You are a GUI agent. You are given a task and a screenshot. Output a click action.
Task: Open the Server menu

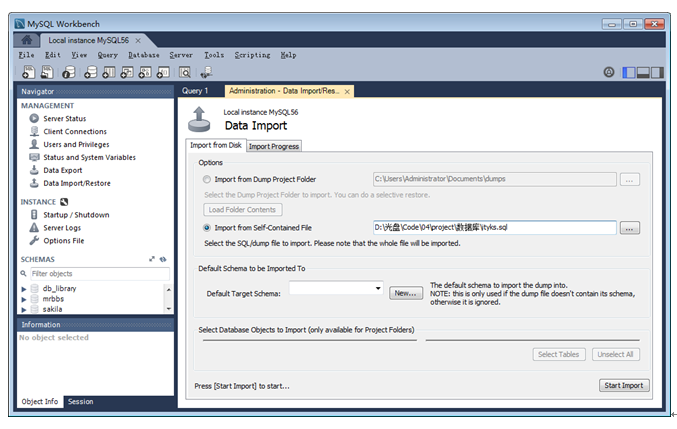click(x=181, y=55)
